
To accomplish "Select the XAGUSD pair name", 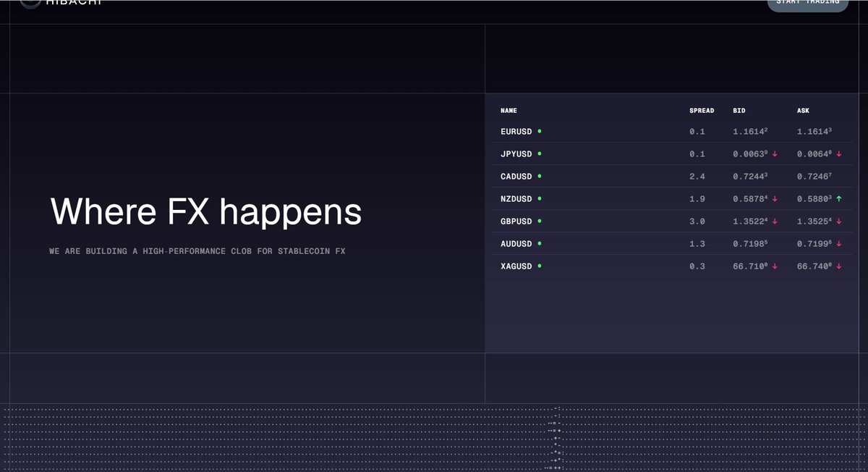I will [516, 266].
